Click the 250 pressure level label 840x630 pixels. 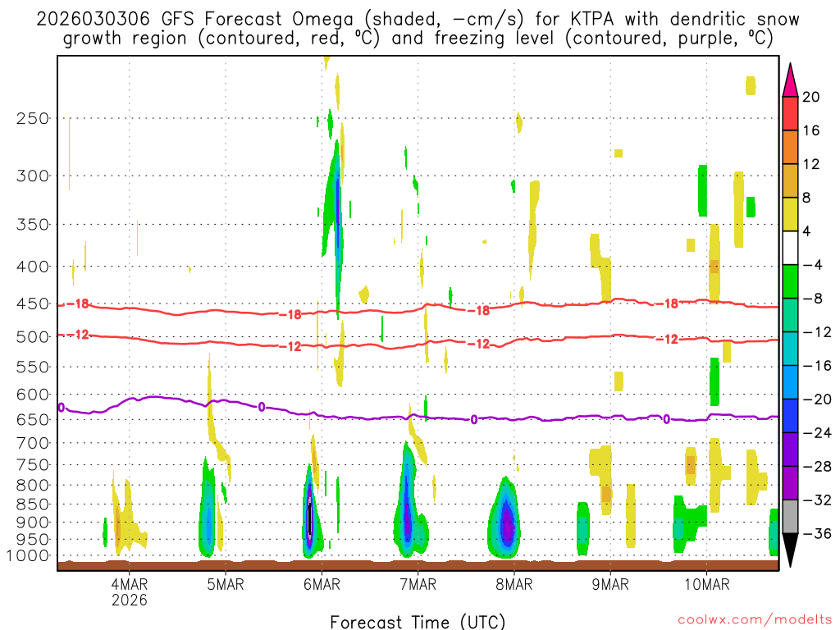33,118
